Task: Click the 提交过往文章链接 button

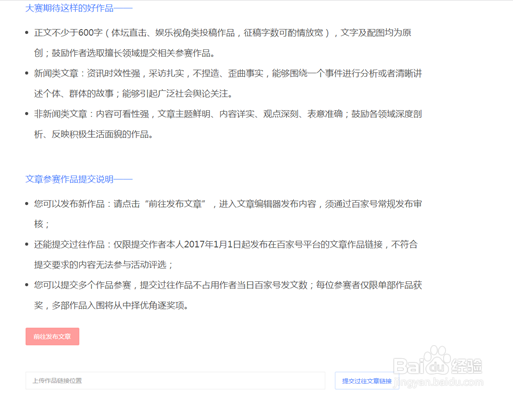Action: click(367, 381)
